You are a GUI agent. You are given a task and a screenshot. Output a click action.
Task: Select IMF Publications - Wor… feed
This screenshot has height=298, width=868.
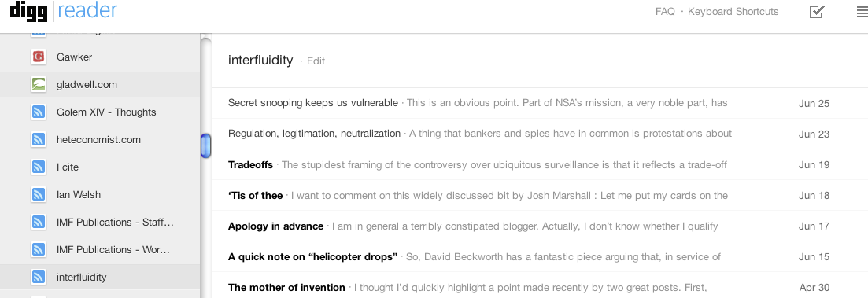tap(100, 250)
